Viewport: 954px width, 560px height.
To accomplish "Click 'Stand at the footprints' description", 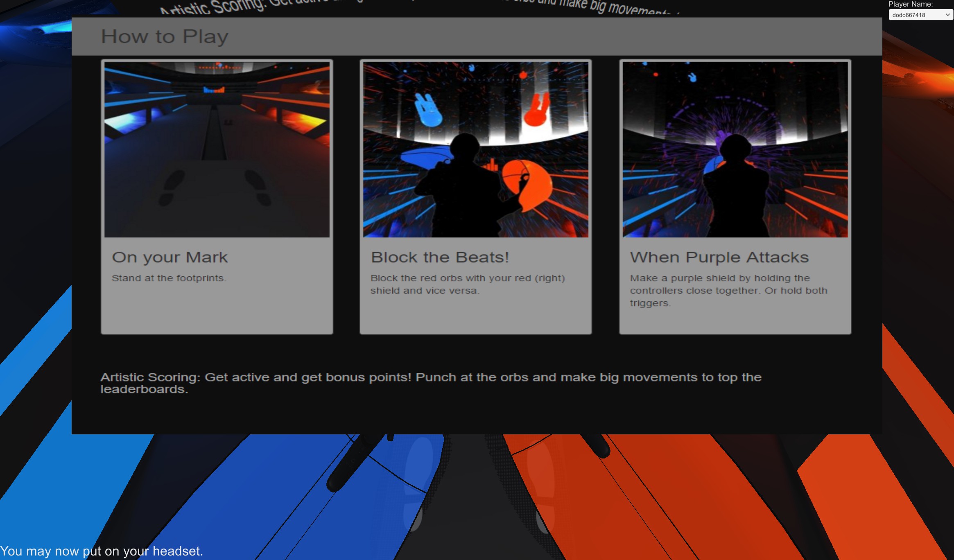I will tap(169, 278).
